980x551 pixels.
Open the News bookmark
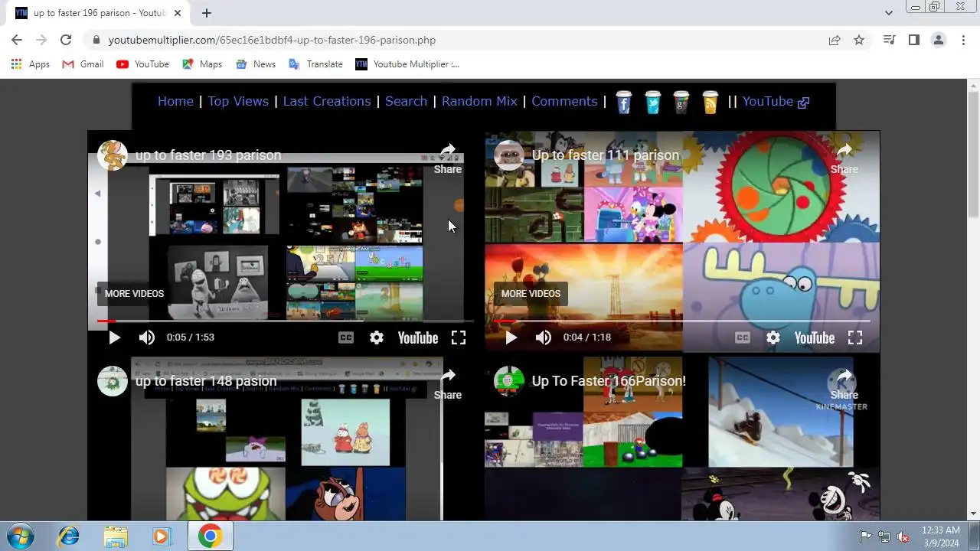[256, 64]
